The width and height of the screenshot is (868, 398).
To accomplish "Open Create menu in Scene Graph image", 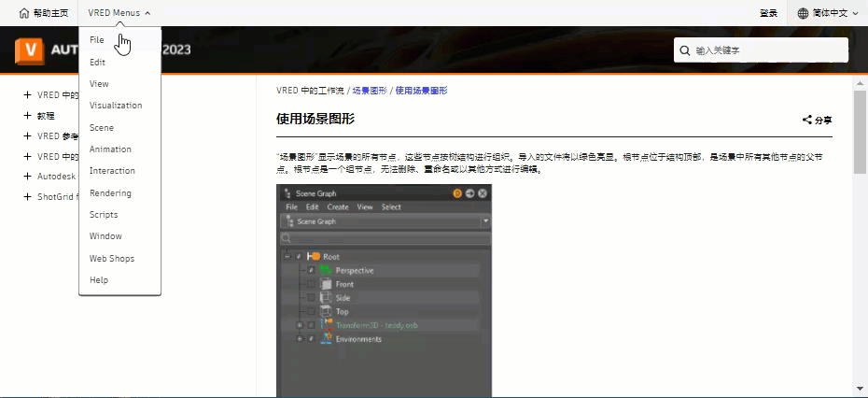I will [x=338, y=206].
